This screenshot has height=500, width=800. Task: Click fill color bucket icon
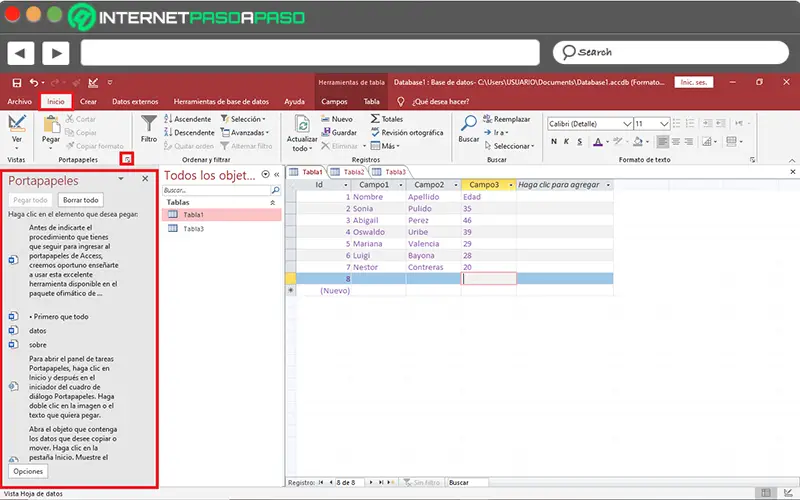click(x=638, y=141)
